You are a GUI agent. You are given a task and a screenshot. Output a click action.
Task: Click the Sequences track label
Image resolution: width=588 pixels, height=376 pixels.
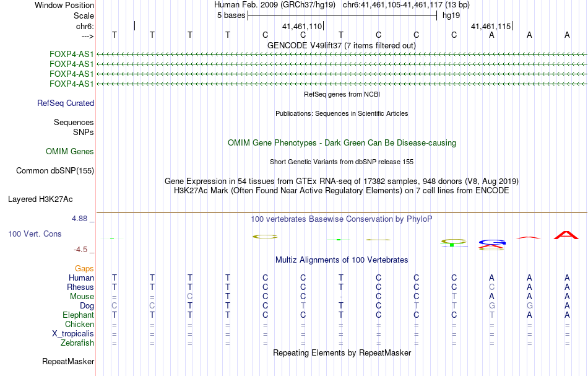point(74,122)
